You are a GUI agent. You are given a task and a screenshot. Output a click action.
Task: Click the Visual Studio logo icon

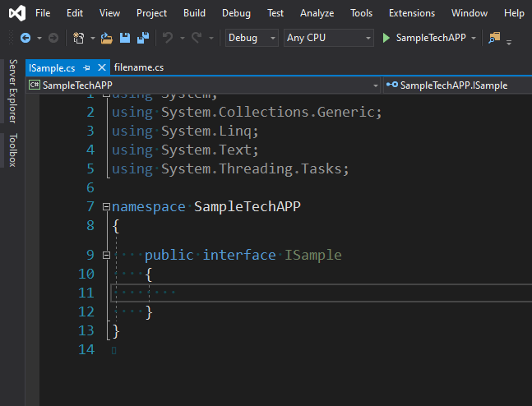[x=14, y=13]
